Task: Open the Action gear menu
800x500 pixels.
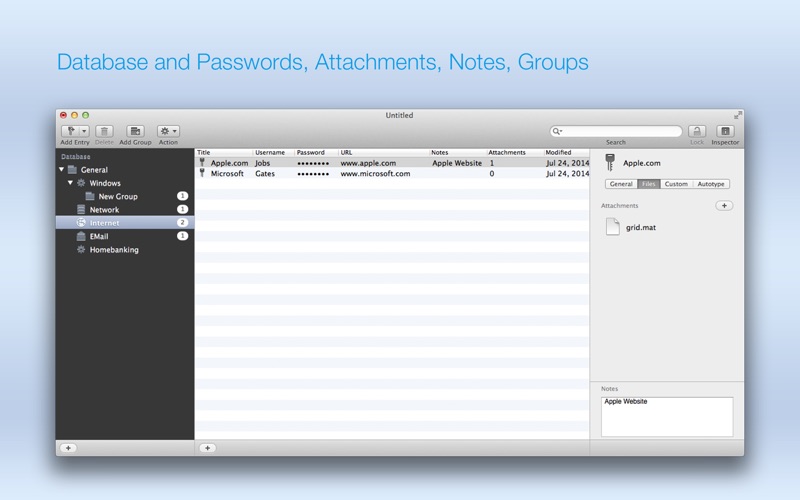Action: (x=168, y=131)
